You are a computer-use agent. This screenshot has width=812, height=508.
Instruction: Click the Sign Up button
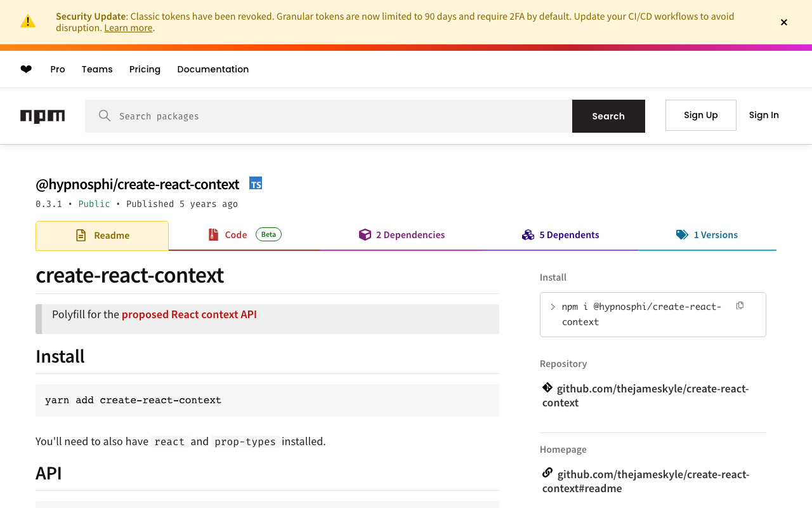click(701, 115)
